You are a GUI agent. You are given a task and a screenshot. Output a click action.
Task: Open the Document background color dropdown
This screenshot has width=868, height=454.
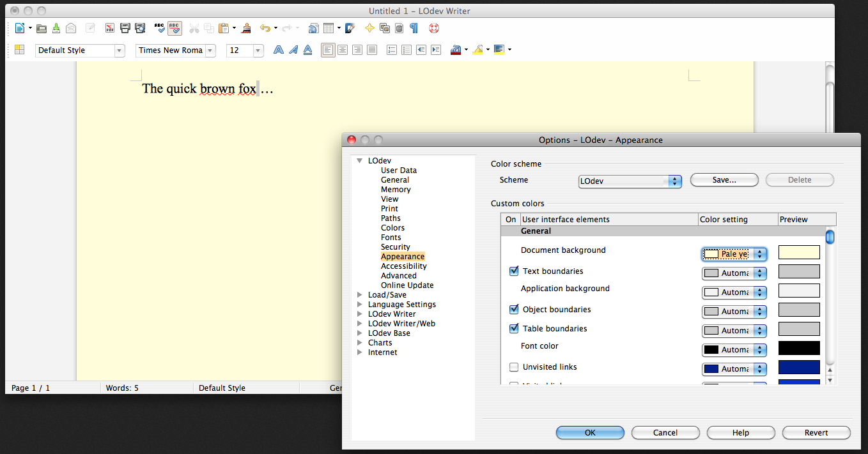tap(734, 254)
